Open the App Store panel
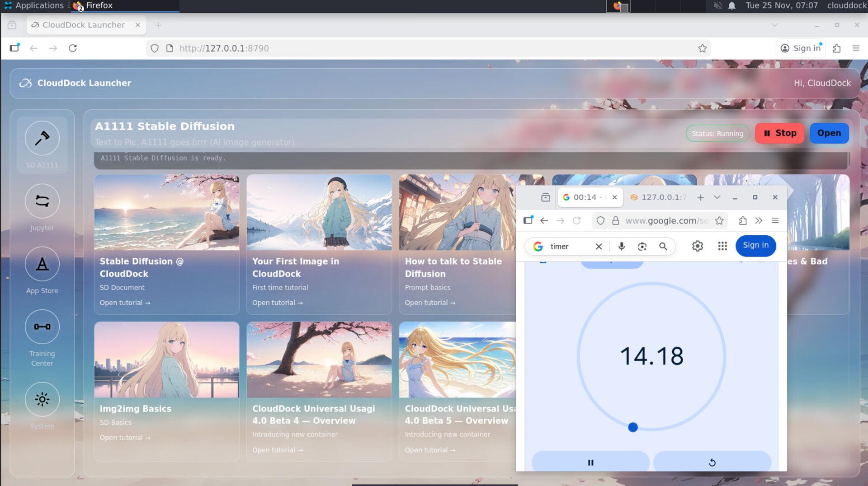This screenshot has width=868, height=486. click(x=42, y=264)
